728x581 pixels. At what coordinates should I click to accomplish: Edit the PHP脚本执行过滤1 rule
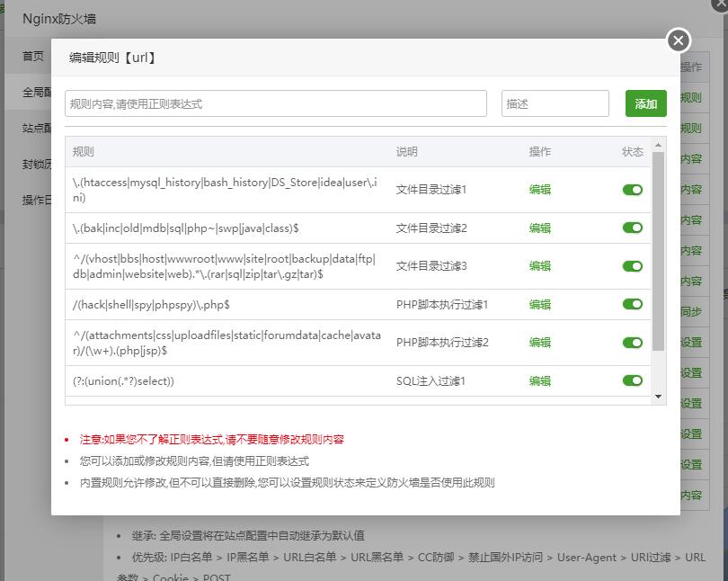point(540,305)
